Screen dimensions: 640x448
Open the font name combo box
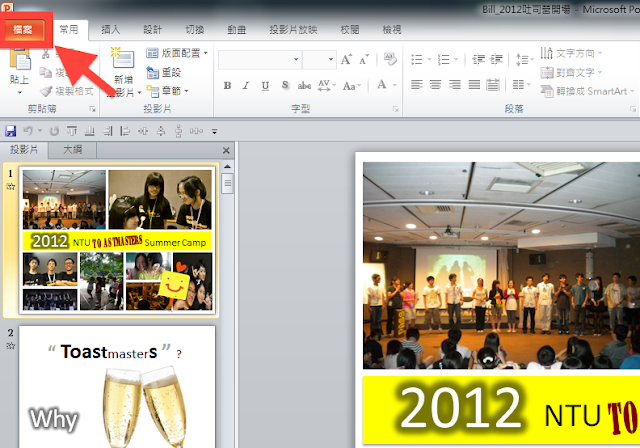pos(260,60)
